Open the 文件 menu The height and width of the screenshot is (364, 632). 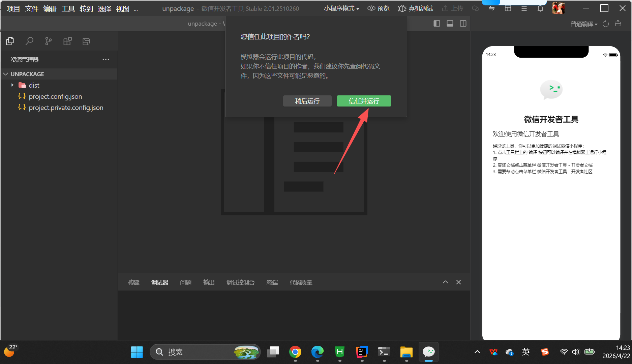point(32,9)
